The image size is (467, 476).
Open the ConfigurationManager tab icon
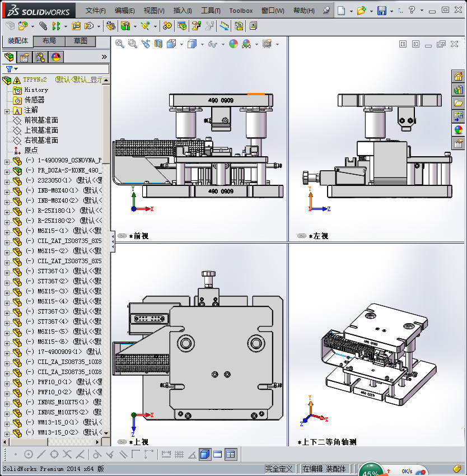[40, 57]
